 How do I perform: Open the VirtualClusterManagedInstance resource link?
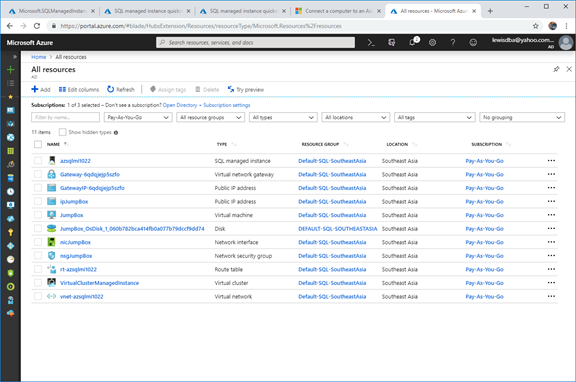pyautogui.click(x=100, y=283)
